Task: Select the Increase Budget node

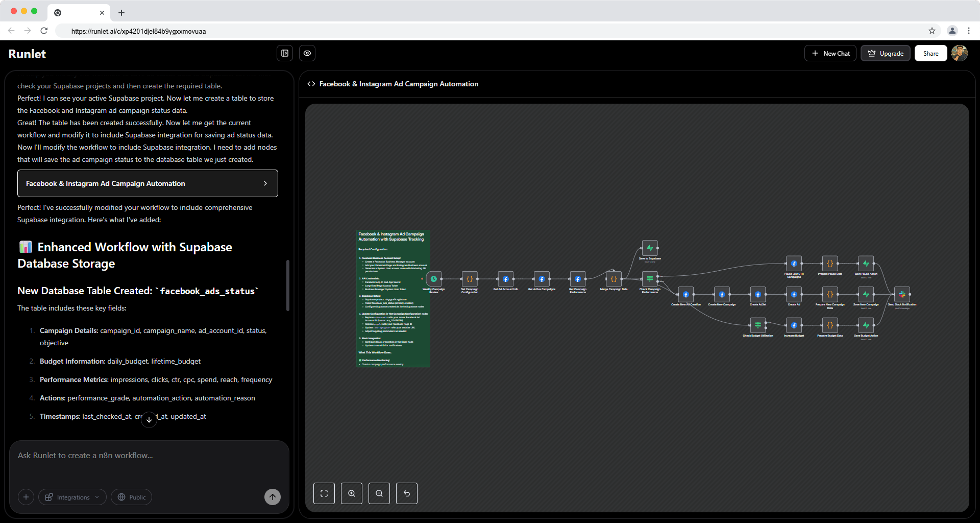Action: pyautogui.click(x=794, y=325)
